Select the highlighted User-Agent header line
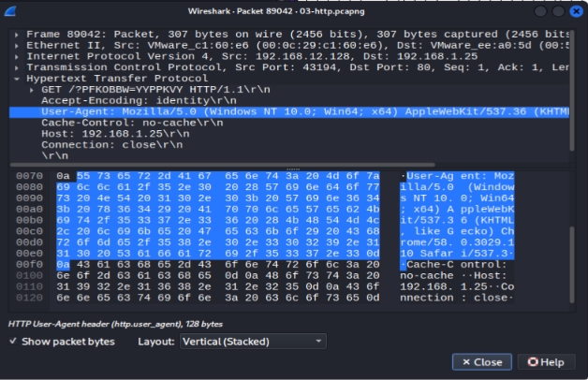588x380 pixels. point(289,112)
